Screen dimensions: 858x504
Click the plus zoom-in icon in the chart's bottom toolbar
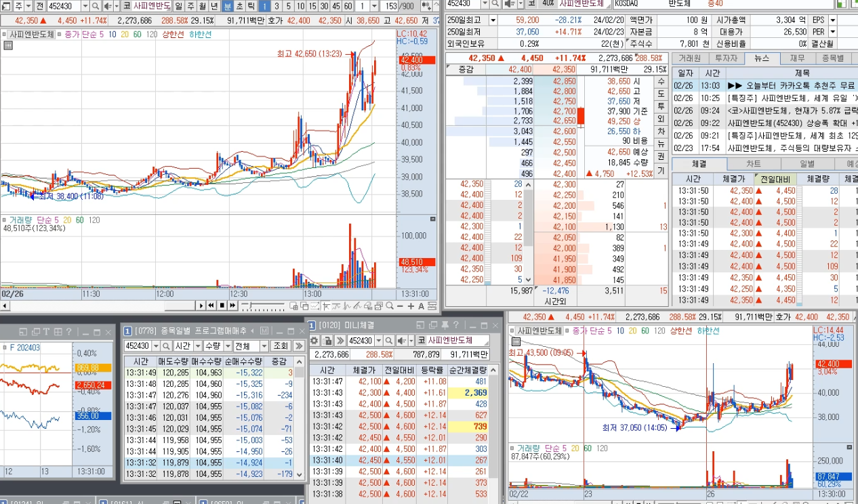click(x=411, y=306)
